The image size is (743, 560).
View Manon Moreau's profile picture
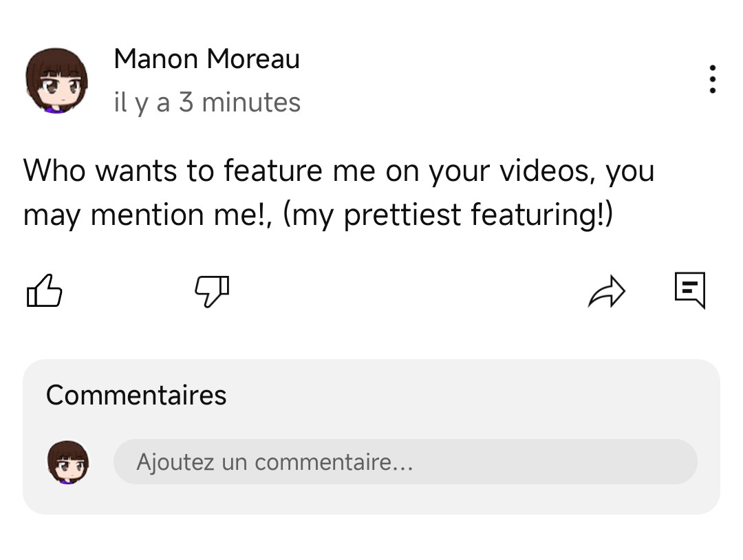pyautogui.click(x=56, y=80)
